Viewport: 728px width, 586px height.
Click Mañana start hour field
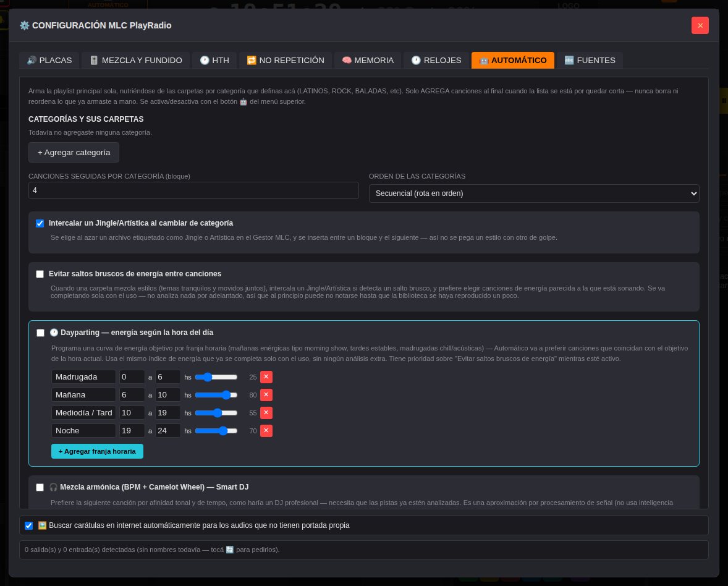132,395
